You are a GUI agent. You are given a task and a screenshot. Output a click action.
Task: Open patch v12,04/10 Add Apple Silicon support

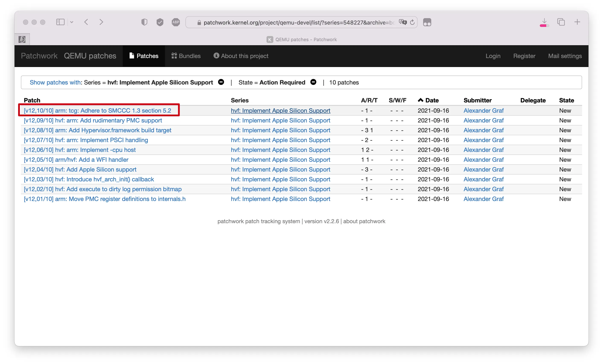click(x=80, y=169)
